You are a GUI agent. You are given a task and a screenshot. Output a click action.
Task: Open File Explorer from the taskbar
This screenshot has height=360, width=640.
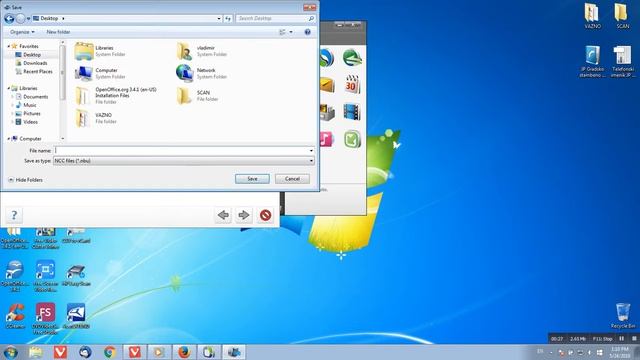pyautogui.click(x=36, y=352)
